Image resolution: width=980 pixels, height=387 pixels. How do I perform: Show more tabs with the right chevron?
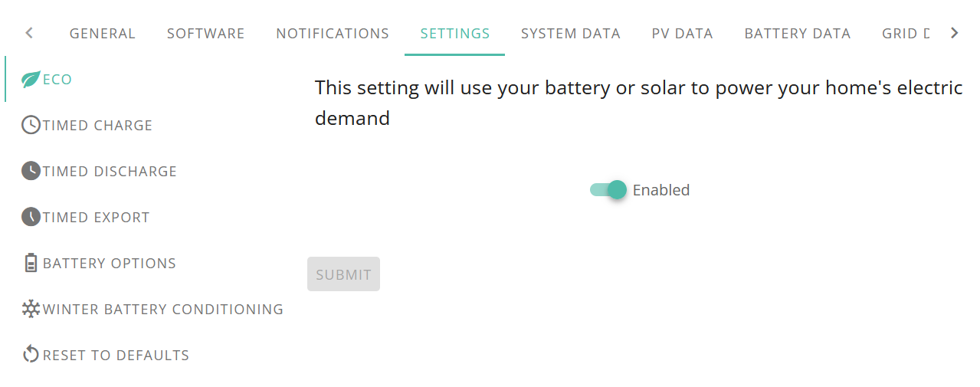(954, 33)
